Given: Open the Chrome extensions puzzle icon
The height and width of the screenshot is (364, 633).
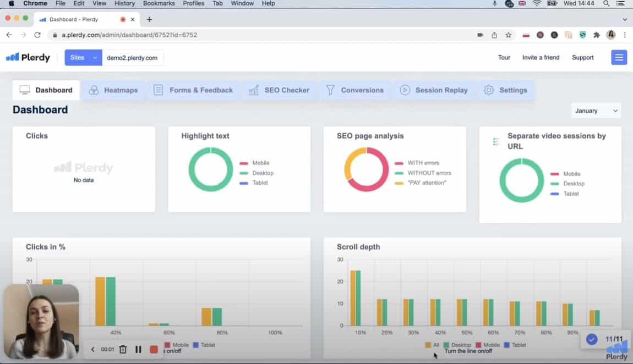Looking at the screenshot, I should [597, 35].
